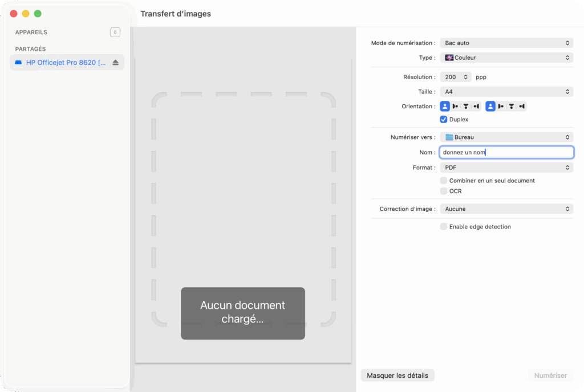Select upside-down orientation in second orientation group
Screen dimensions: 584x392
click(511, 107)
